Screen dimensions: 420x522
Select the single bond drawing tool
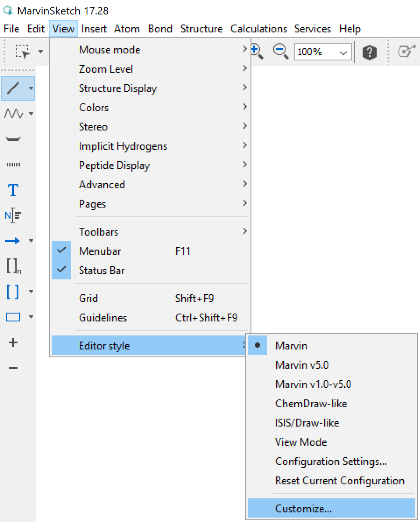click(14, 88)
